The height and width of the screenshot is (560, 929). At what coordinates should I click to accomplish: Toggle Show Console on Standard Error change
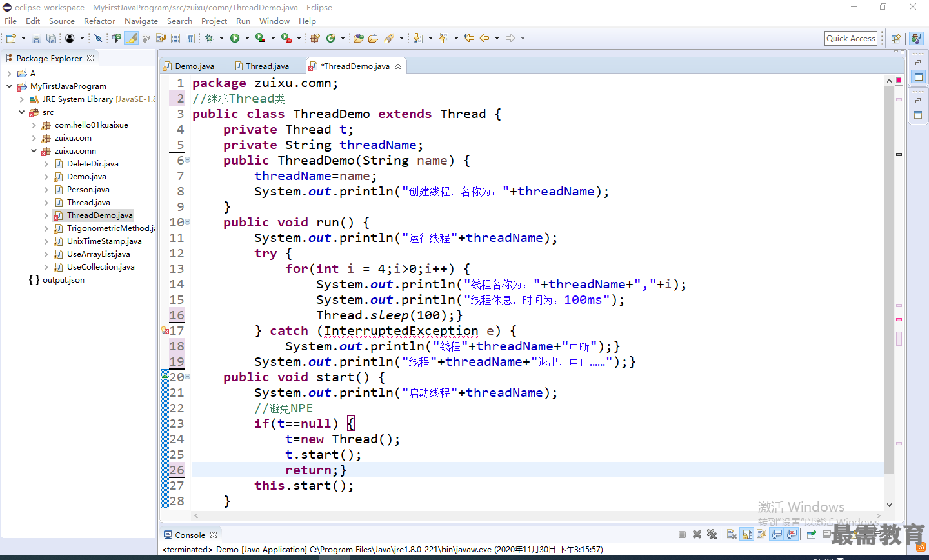click(792, 534)
